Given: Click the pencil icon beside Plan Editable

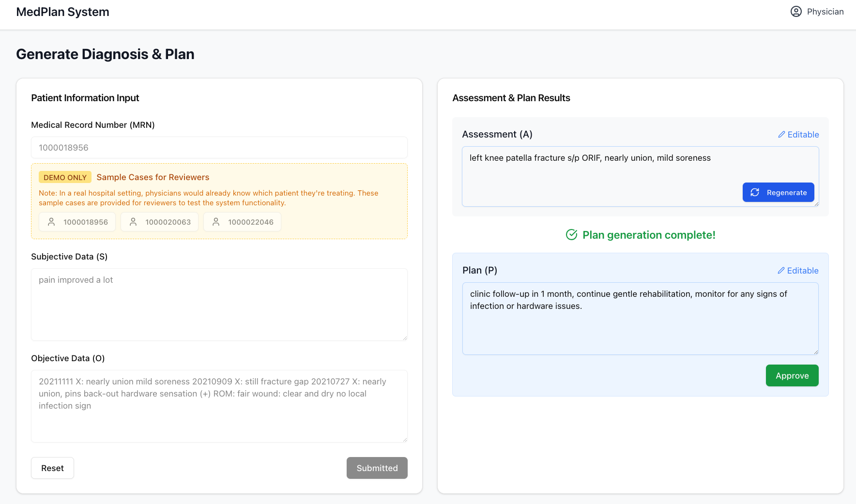Looking at the screenshot, I should 781,271.
